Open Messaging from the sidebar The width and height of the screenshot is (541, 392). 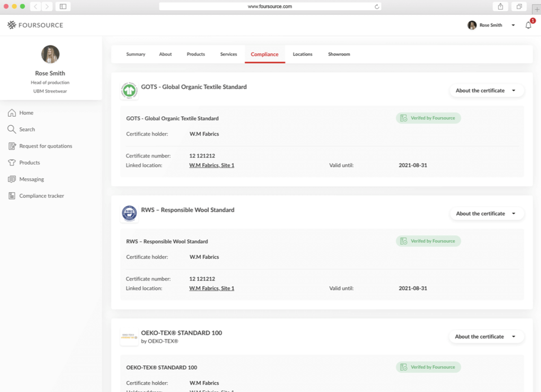[31, 179]
